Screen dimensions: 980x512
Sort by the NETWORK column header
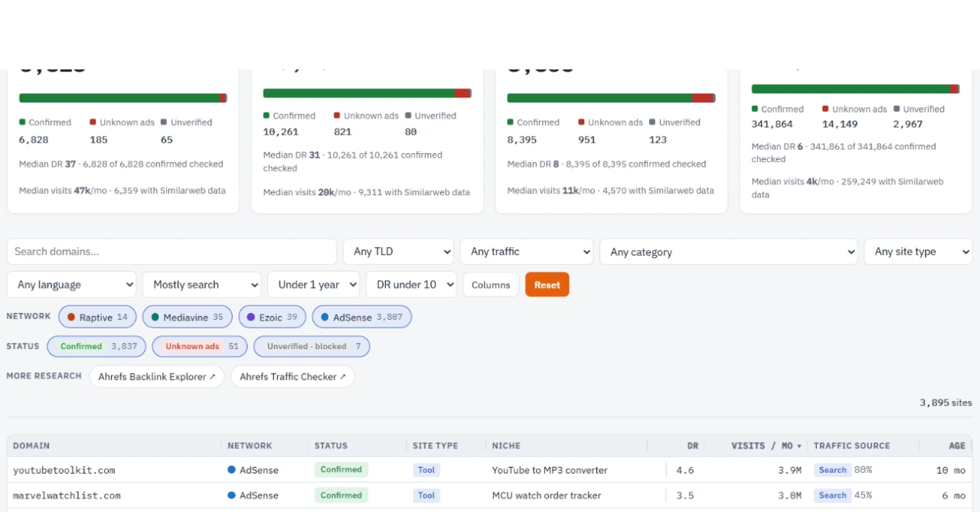pos(250,445)
